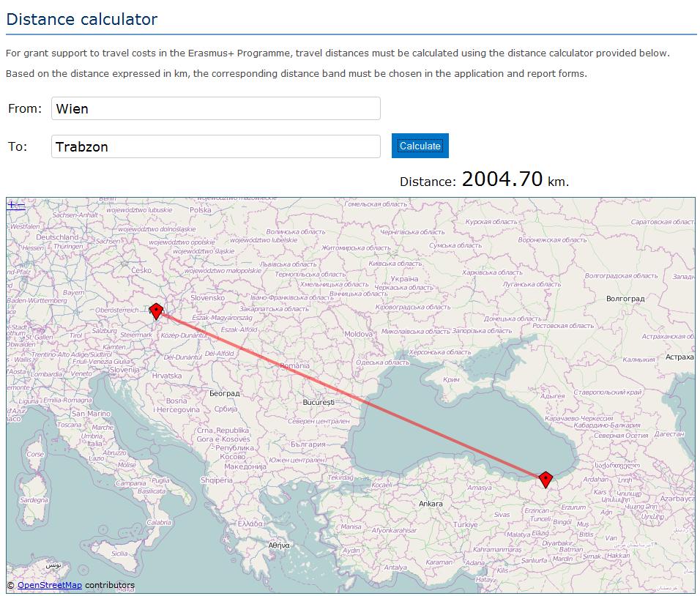
Task: Click the București label on the map
Action: 319,402
